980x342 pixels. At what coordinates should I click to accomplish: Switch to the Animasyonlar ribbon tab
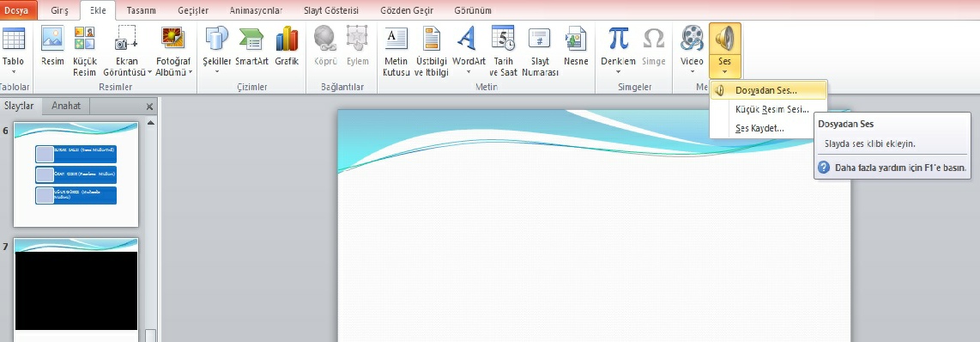tap(256, 10)
